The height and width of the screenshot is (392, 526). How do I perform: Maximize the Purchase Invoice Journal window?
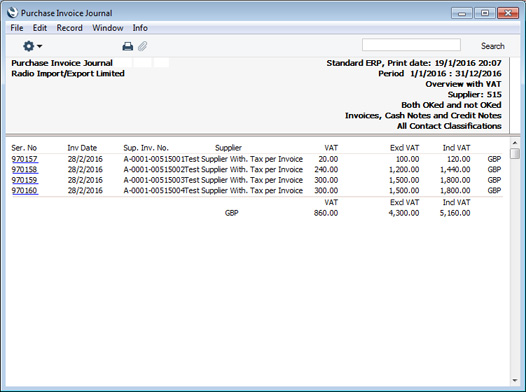point(485,13)
